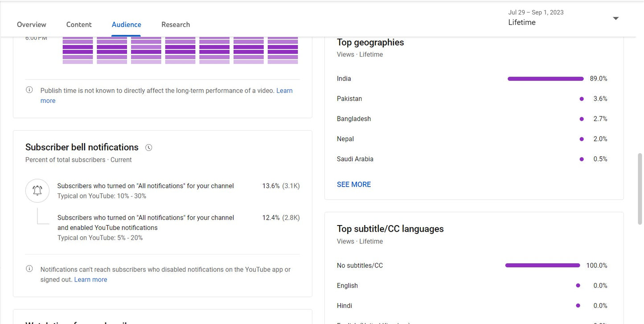Click the bell notification icon
Viewport: 644px width, 324px height.
[x=37, y=191]
